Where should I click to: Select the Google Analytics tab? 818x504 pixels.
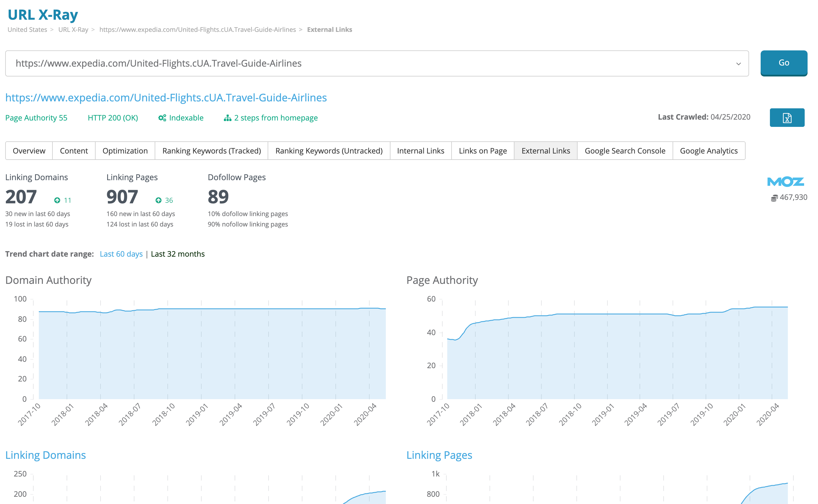(709, 151)
